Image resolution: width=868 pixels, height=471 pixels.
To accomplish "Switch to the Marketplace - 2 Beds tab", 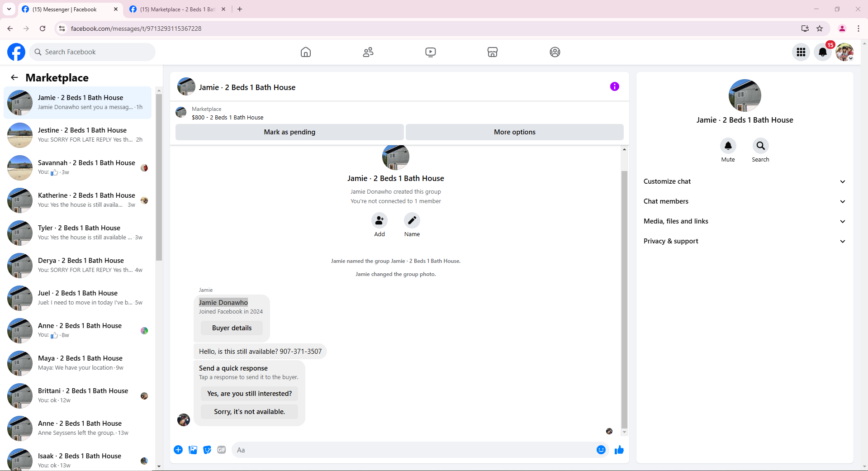I will pyautogui.click(x=177, y=10).
